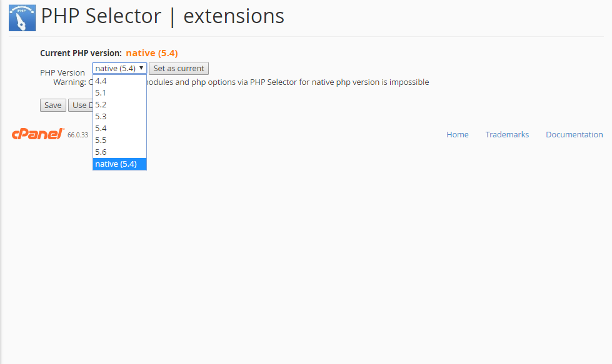This screenshot has height=364, width=612.
Task: Click the partially hidden Use Defaults button
Action: click(79, 105)
